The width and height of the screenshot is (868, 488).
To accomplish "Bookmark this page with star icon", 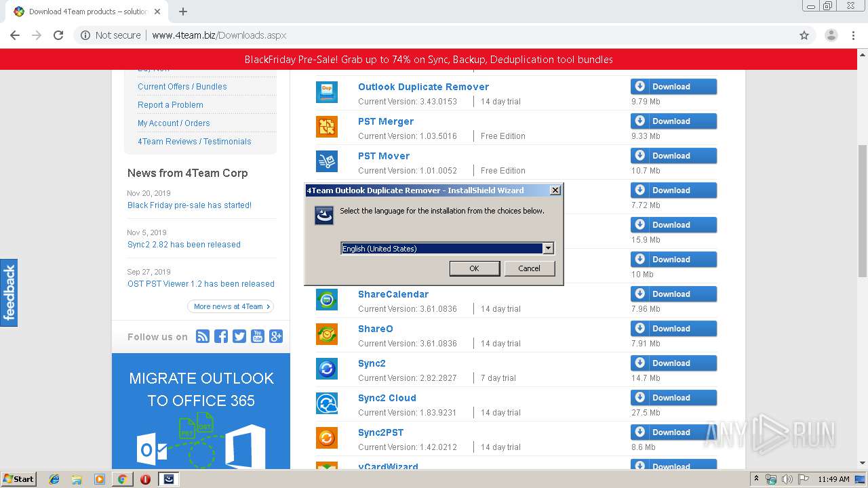I will click(x=804, y=35).
